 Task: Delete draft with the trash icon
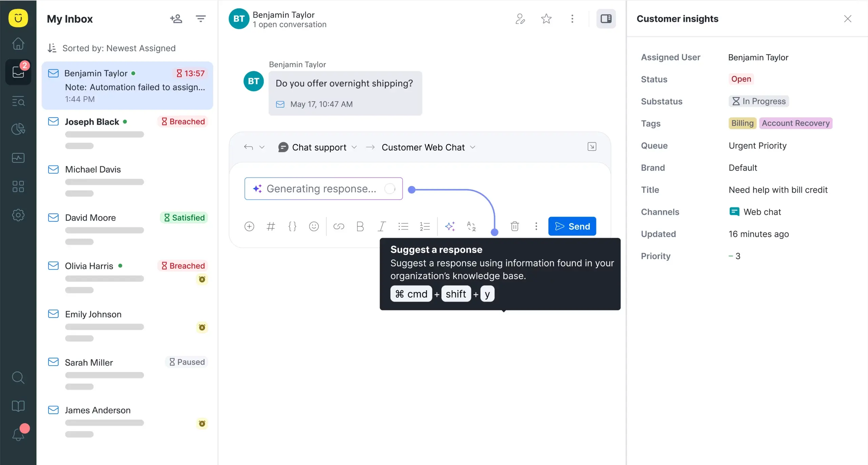pyautogui.click(x=515, y=226)
